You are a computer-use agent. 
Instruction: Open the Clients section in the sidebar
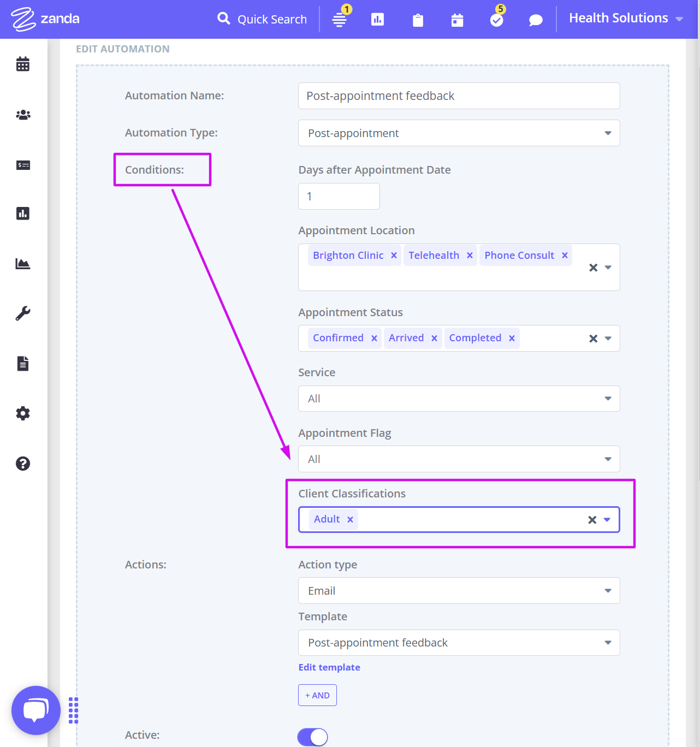[22, 115]
